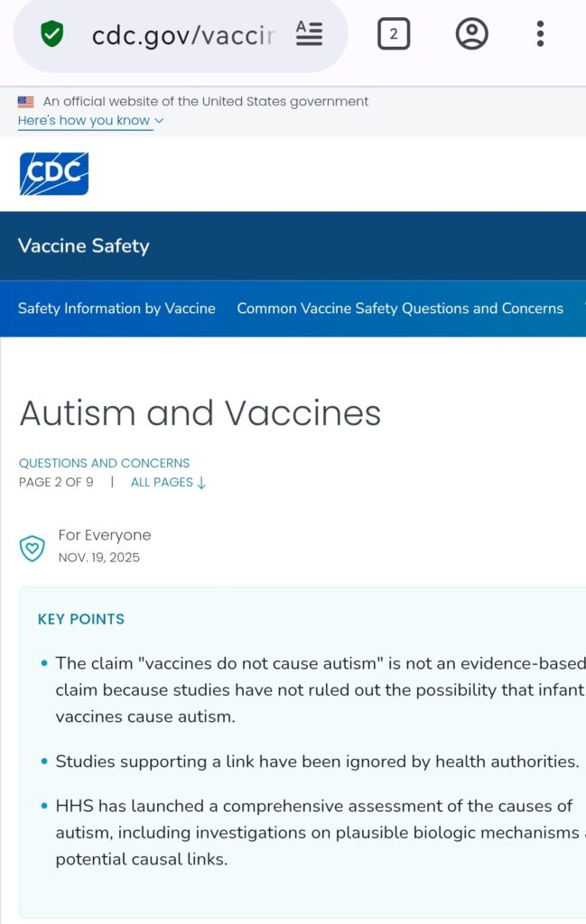Open the tab switcher showing 2 tabs

tap(393, 35)
